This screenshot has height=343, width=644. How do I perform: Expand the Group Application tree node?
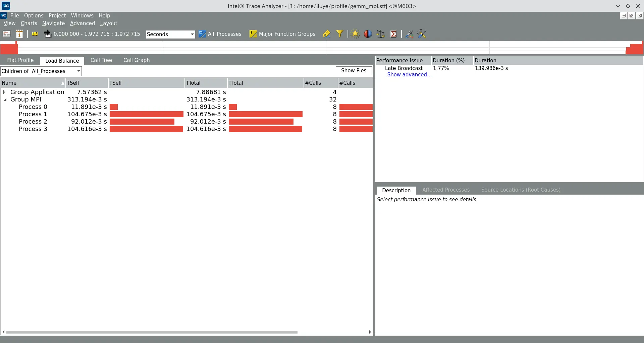click(x=4, y=92)
